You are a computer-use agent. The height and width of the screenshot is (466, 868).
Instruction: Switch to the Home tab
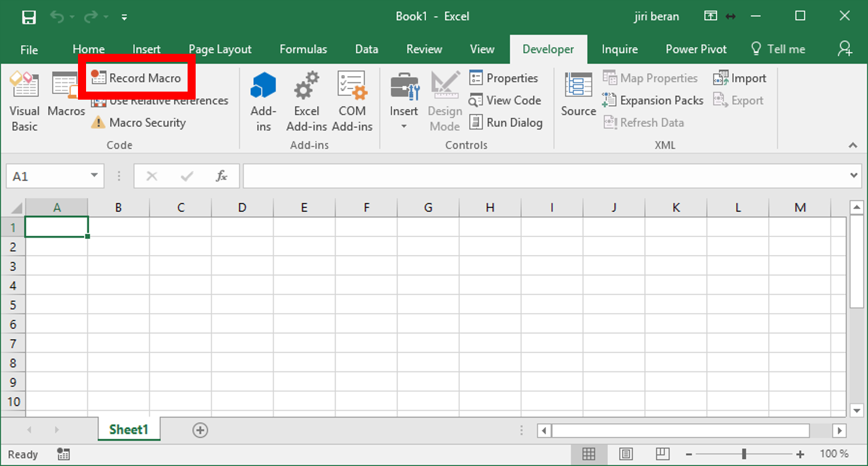pos(89,50)
